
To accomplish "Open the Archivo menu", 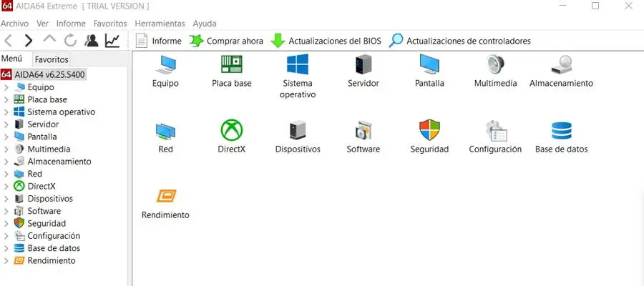I will coord(15,24).
